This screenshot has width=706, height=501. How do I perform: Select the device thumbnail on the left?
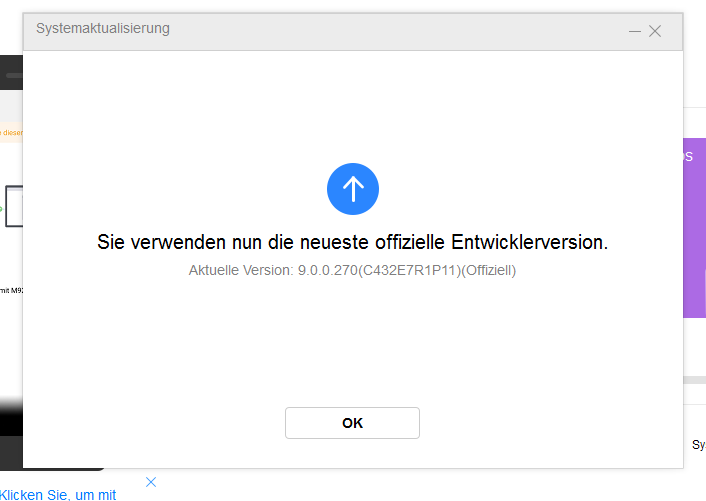[x=13, y=206]
